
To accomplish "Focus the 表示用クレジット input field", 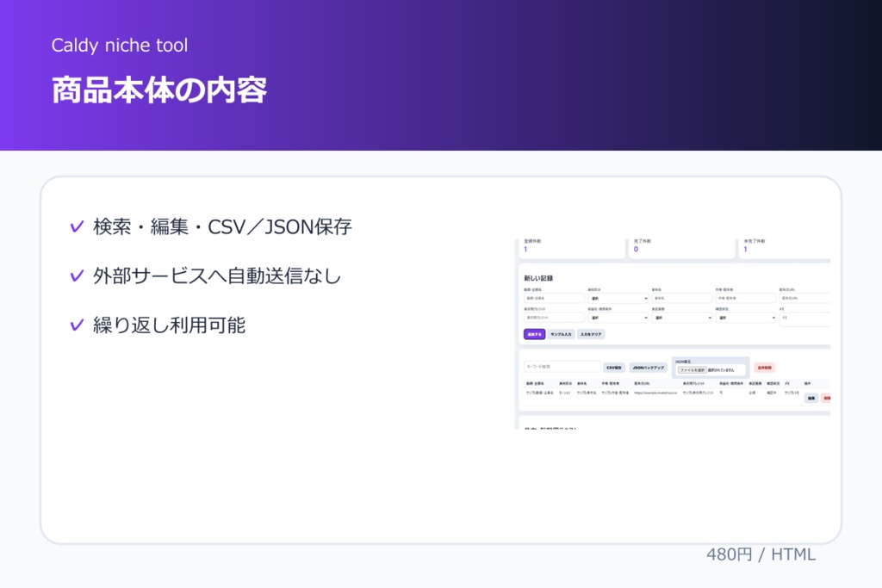I will [554, 318].
